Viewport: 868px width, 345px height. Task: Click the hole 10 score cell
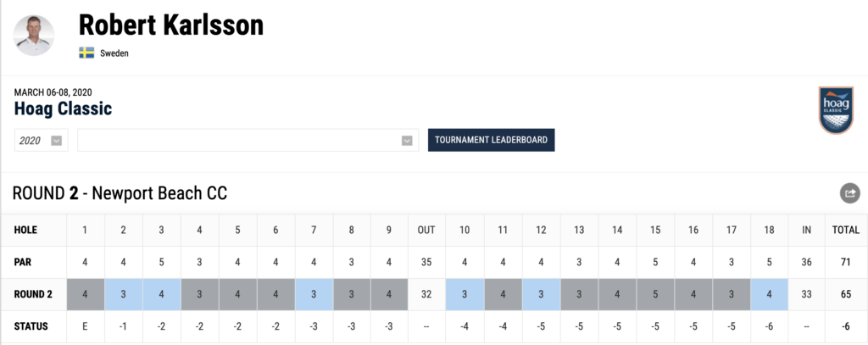(465, 294)
